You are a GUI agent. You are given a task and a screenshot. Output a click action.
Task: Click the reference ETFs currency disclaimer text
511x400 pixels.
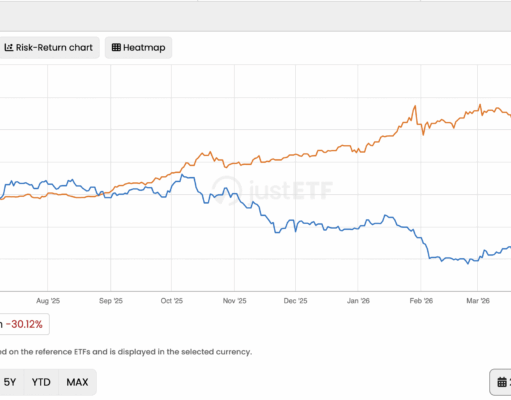click(x=126, y=352)
